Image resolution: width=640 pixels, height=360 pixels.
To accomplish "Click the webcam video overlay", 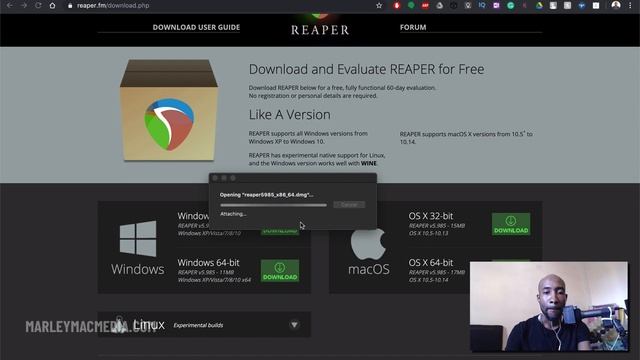I will click(549, 307).
